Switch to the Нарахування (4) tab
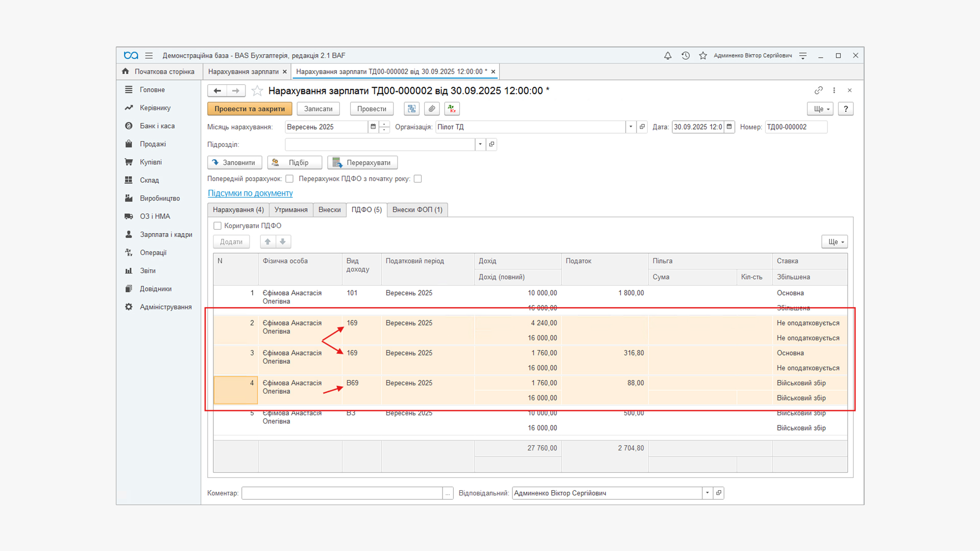The image size is (980, 551). (238, 210)
